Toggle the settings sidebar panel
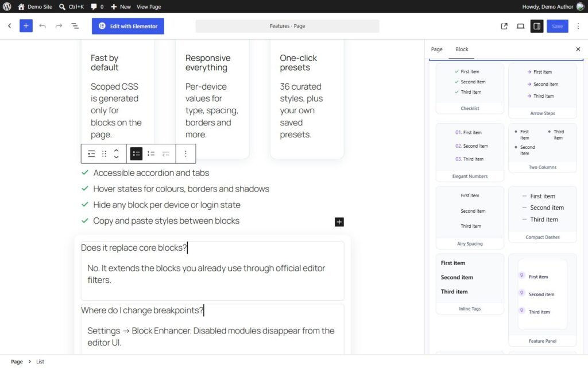Viewport: 588px width, 368px height. (537, 26)
